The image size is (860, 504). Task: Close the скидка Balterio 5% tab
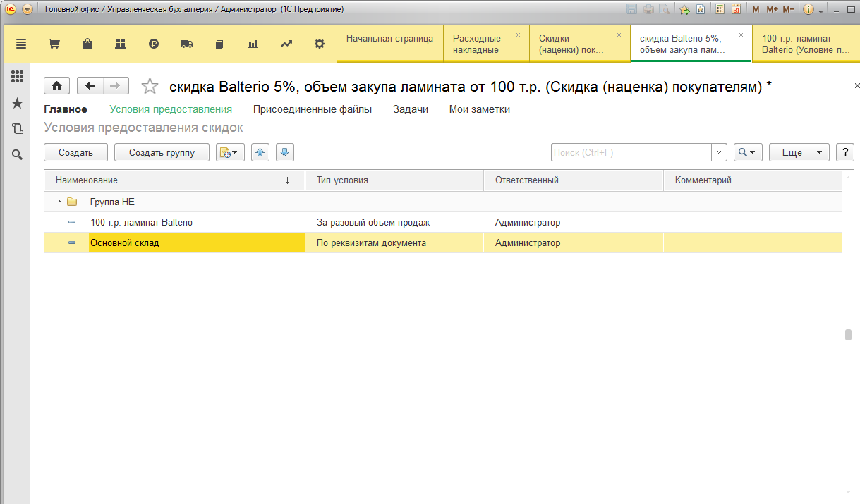[x=741, y=35]
